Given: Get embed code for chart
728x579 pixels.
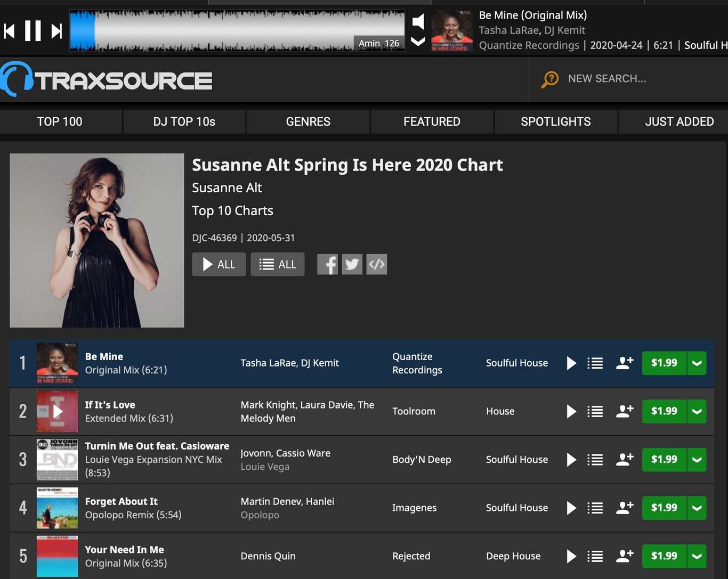Looking at the screenshot, I should 376,264.
